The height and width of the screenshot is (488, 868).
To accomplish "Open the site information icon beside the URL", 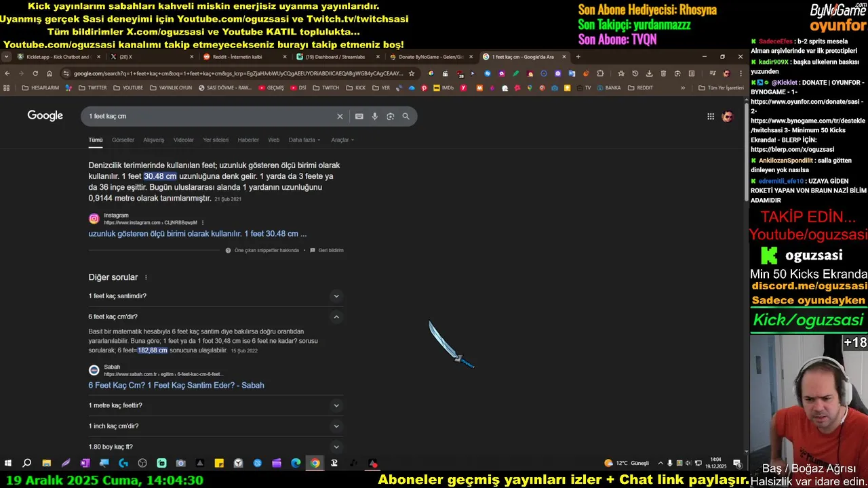I will 66,73.
